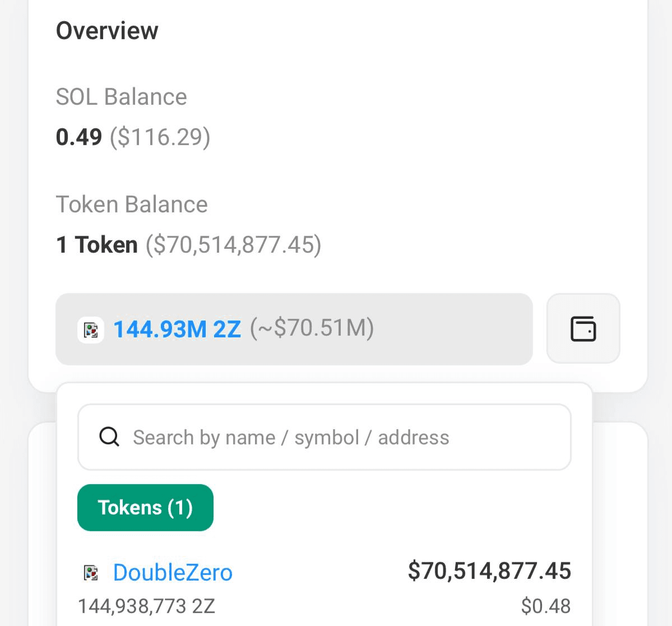This screenshot has width=672, height=626.
Task: Click the Overview heading
Action: (107, 31)
